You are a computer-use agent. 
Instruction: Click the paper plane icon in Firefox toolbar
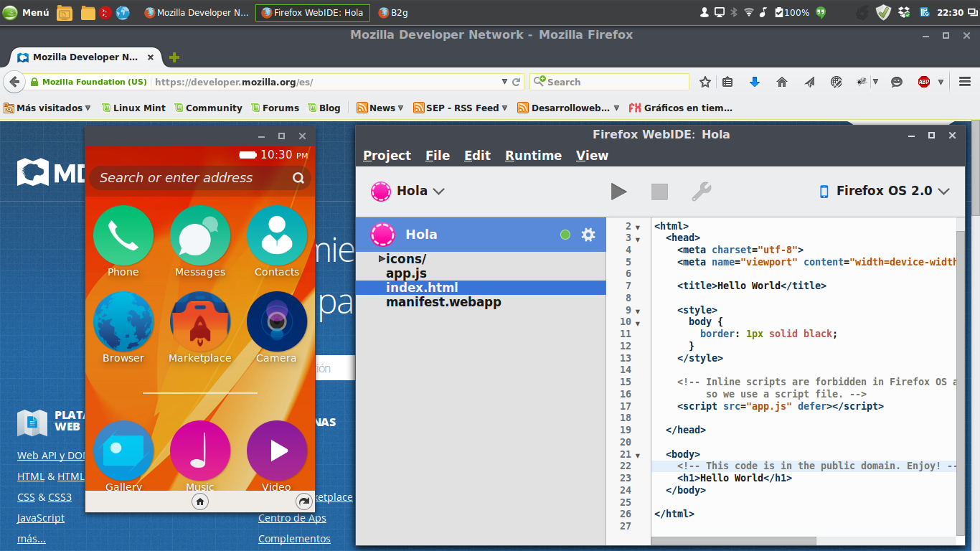[809, 82]
